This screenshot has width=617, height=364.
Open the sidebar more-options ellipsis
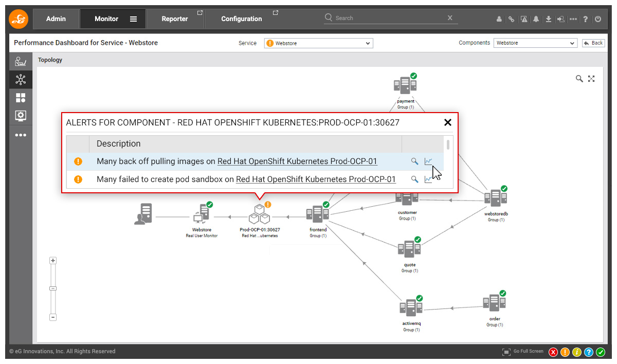tap(21, 135)
